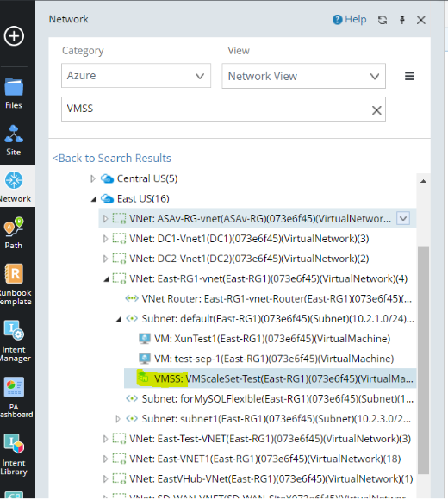The width and height of the screenshot is (448, 500).
Task: Expand VNet EastVHub-VNet node
Action: pyautogui.click(x=105, y=479)
